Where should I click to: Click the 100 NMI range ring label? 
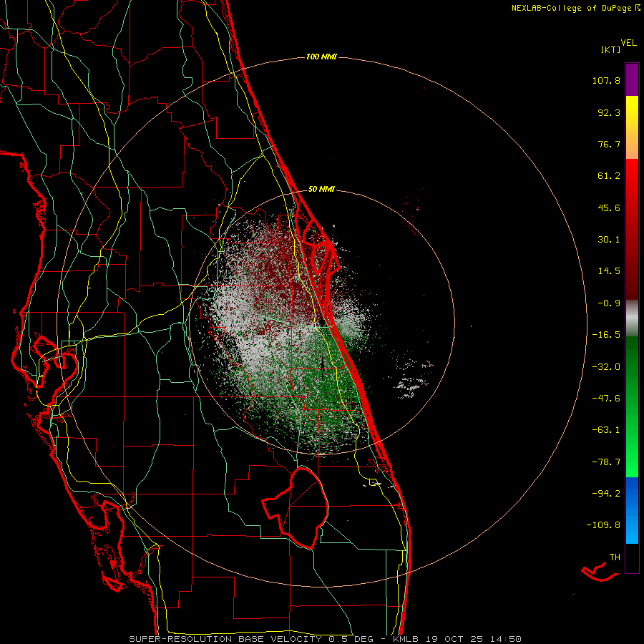[x=321, y=57]
